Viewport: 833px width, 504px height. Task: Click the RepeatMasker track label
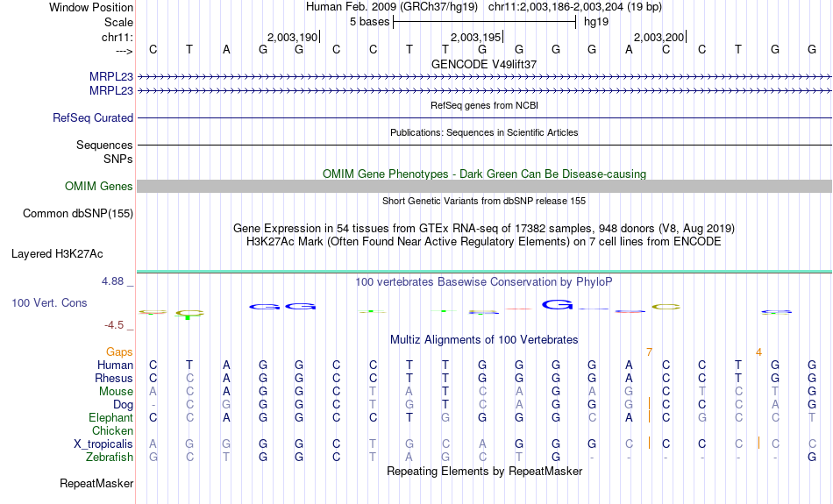point(96,483)
